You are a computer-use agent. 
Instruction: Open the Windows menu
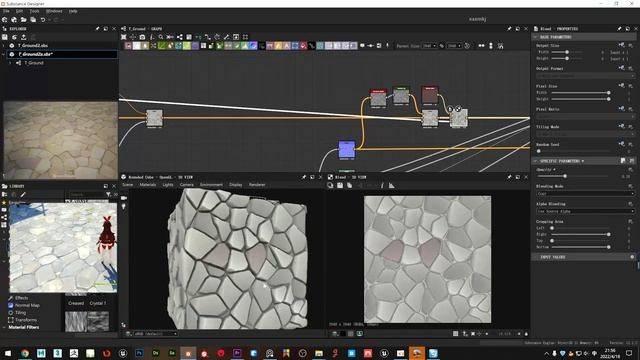pos(54,11)
